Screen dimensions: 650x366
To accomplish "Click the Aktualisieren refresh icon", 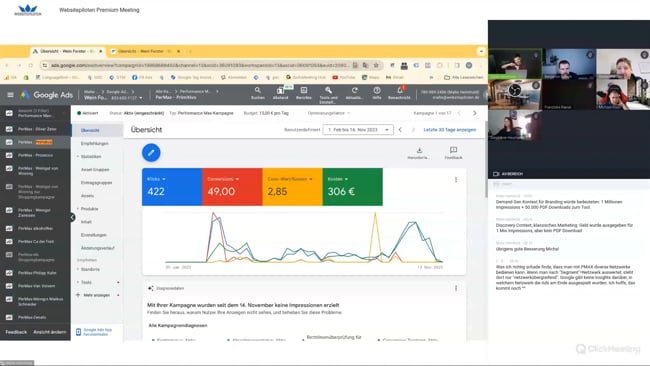I will (354, 93).
